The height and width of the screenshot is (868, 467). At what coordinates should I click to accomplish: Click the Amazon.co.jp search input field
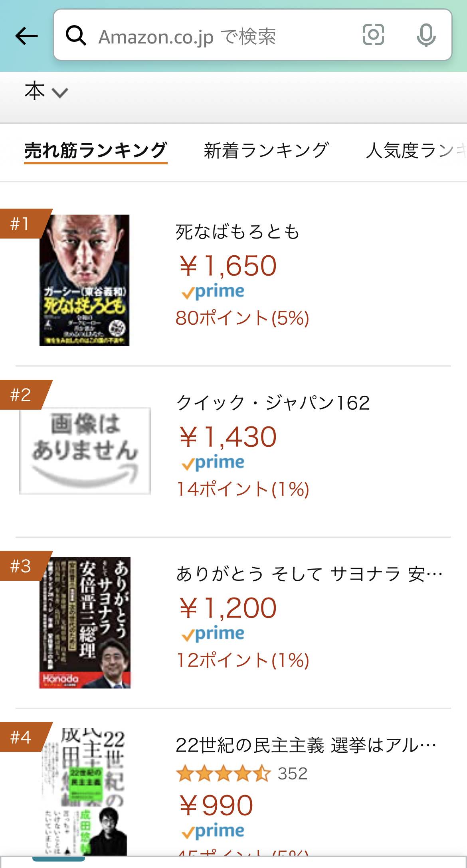[x=224, y=37]
